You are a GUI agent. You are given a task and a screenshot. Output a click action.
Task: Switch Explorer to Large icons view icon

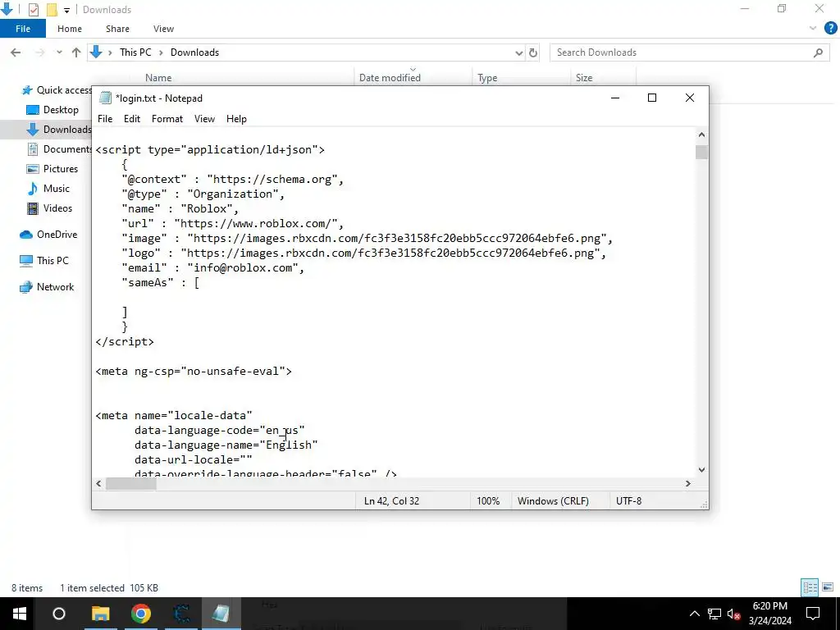(828, 587)
